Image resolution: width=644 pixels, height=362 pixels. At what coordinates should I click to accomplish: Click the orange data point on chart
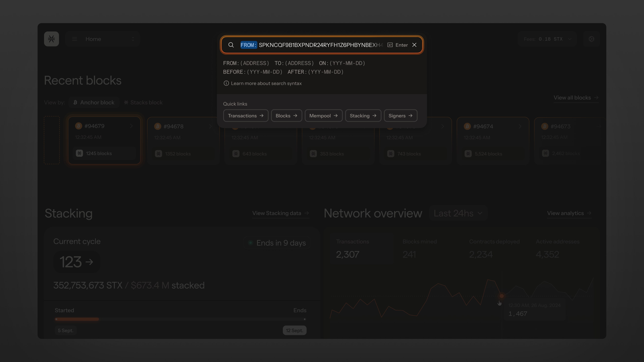(x=501, y=296)
